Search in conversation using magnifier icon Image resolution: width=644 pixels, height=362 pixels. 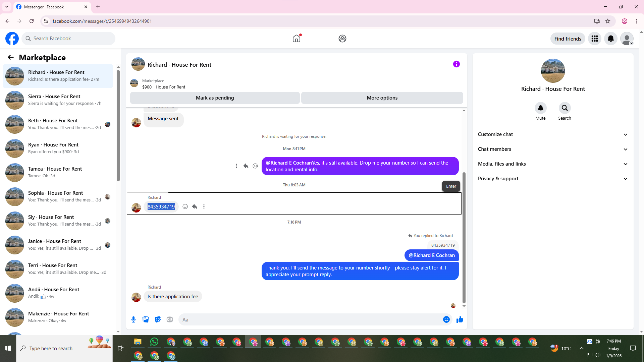pyautogui.click(x=565, y=108)
